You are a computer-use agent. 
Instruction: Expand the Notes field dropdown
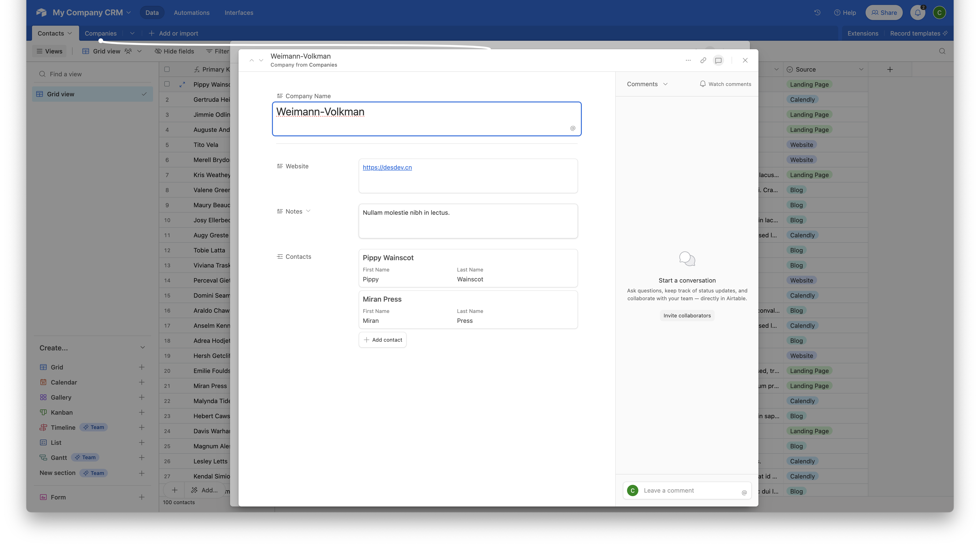tap(308, 211)
